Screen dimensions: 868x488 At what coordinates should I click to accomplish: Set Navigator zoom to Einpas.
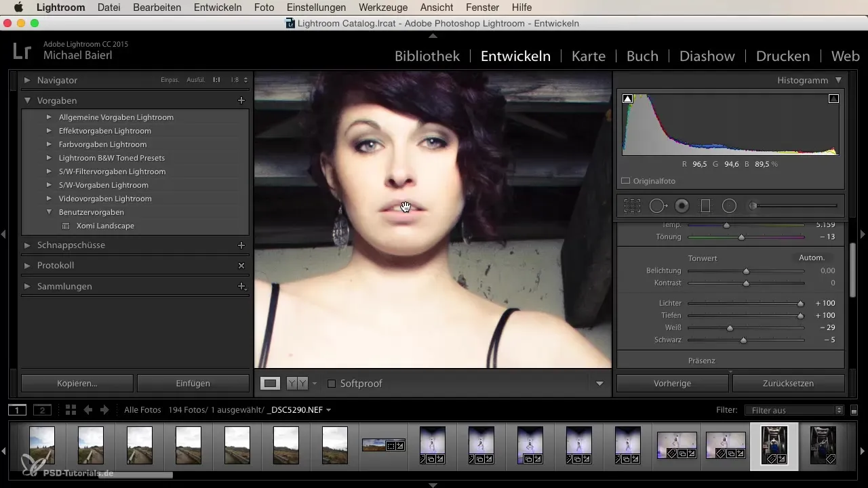tap(170, 80)
